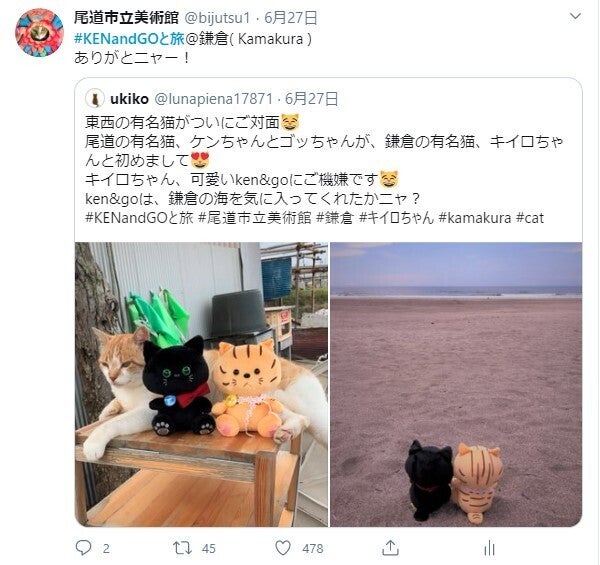Visit the @bijutsu1 handle
Viewport: 600px width, 565px height.
click(217, 18)
